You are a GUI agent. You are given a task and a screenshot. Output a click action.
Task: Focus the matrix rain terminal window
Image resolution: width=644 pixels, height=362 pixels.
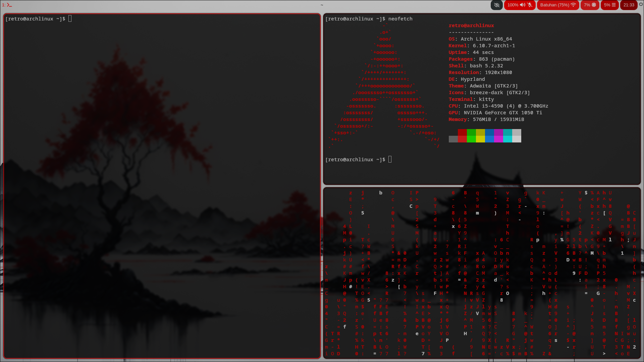482,273
